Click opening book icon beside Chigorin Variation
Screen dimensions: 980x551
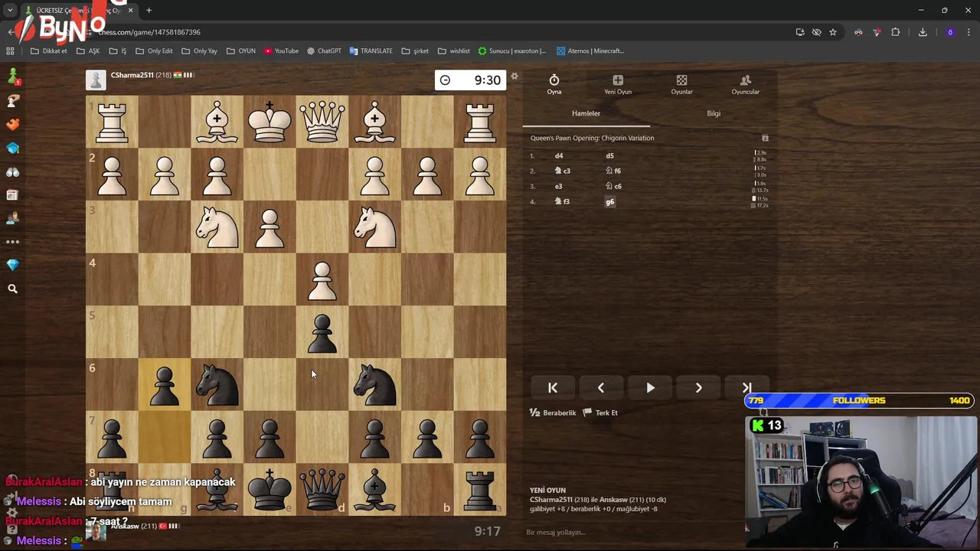click(x=765, y=138)
